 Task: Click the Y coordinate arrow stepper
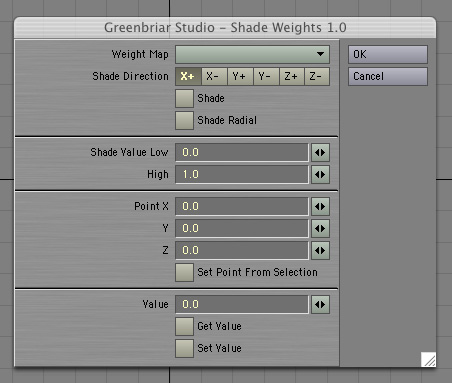[x=320, y=229]
